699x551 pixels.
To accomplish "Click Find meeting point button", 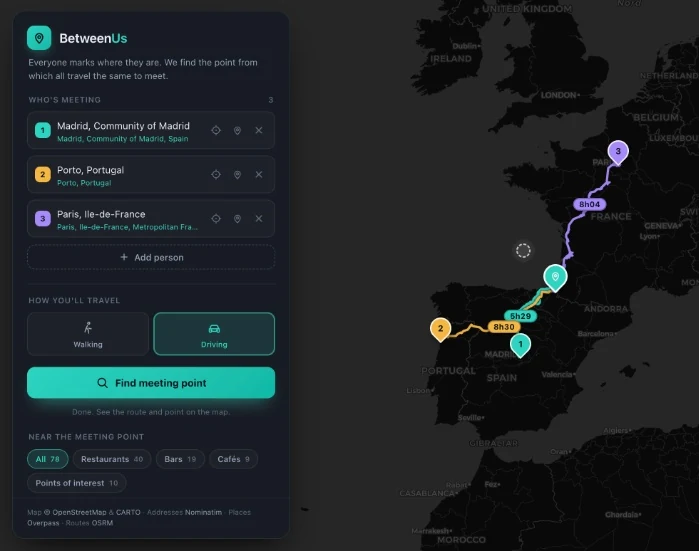I will 151,382.
